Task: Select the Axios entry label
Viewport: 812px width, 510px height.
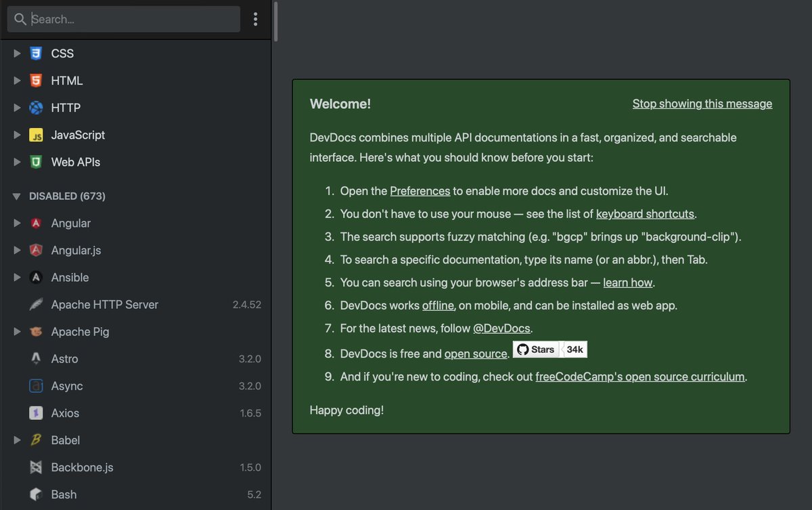Action: [x=65, y=412]
